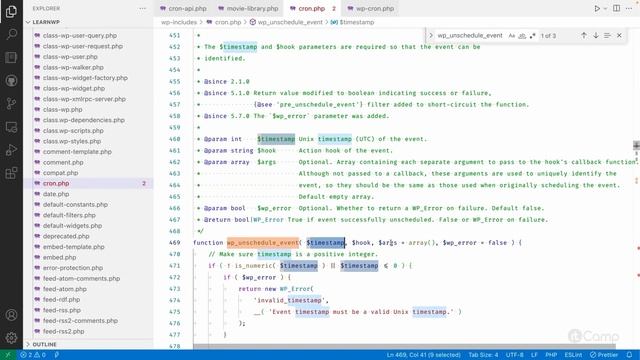Toggle match case in find widget

(x=512, y=36)
